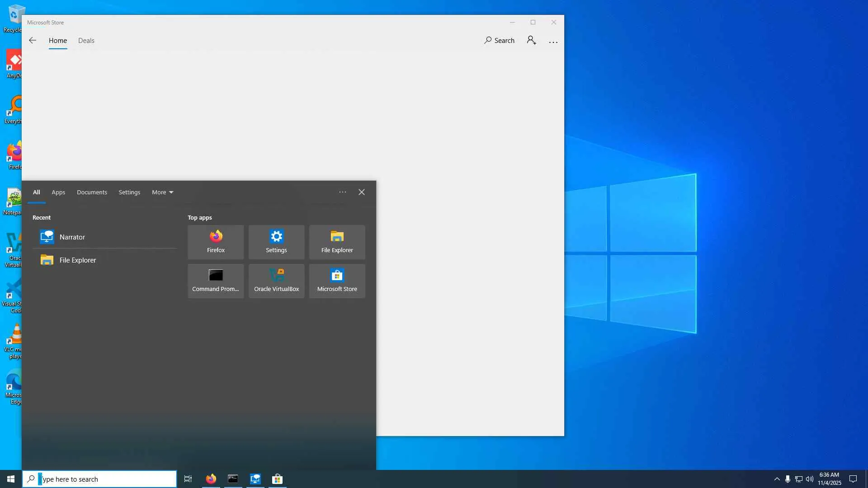Viewport: 868px width, 488px height.
Task: Switch to Deals tab in Store
Action: (x=86, y=41)
